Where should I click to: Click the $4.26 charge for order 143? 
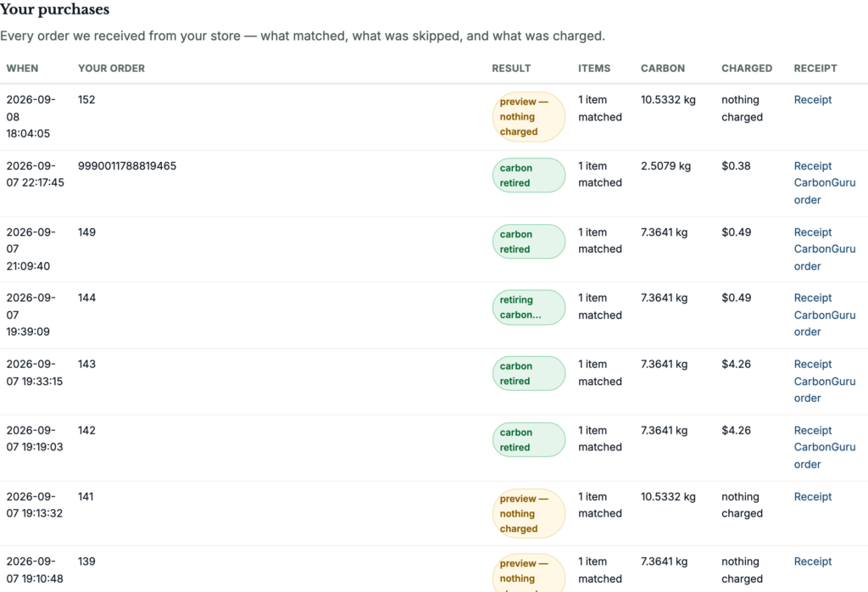pos(737,365)
